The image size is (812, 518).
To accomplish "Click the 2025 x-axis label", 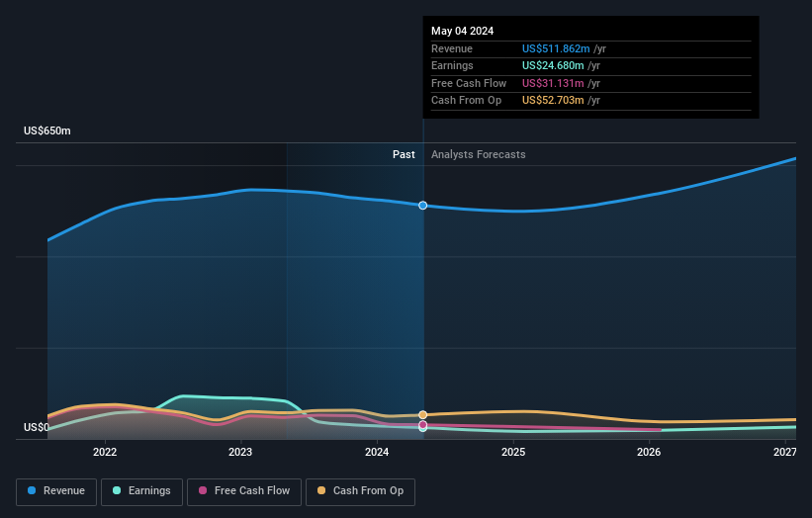I will [513, 453].
